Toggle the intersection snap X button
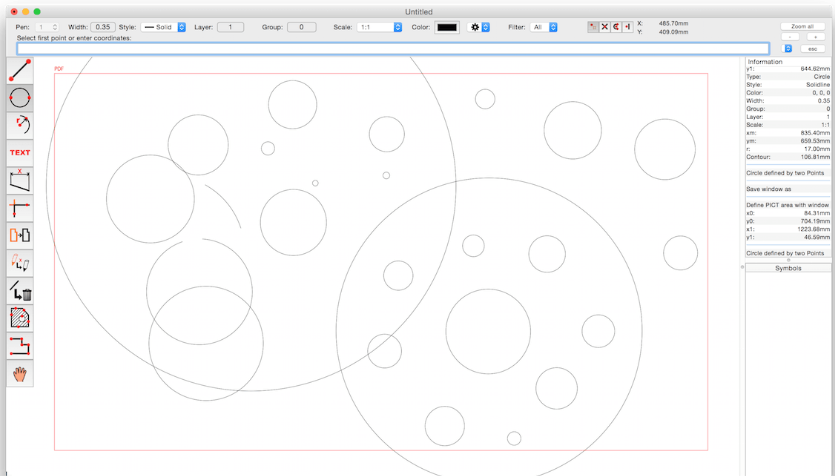 604,27
